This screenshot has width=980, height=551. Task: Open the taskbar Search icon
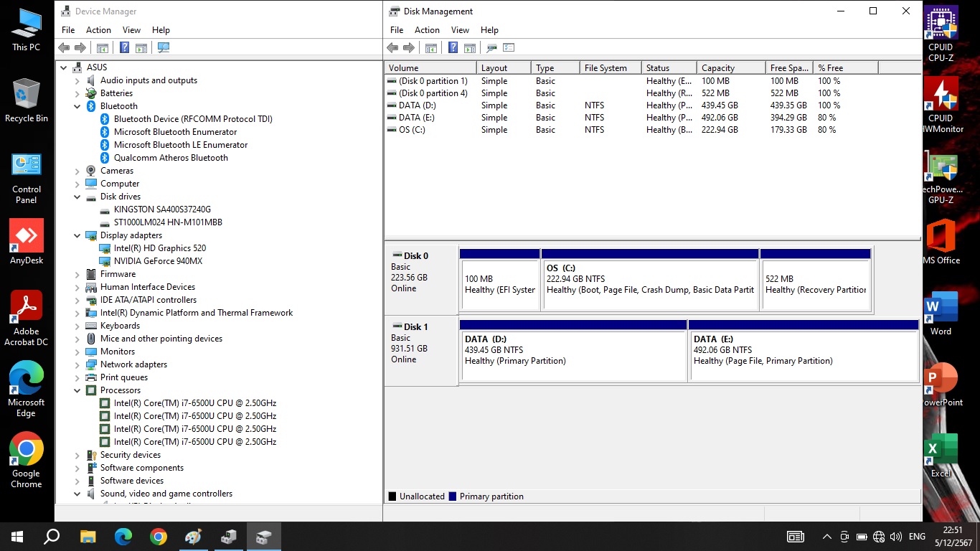[x=52, y=537]
